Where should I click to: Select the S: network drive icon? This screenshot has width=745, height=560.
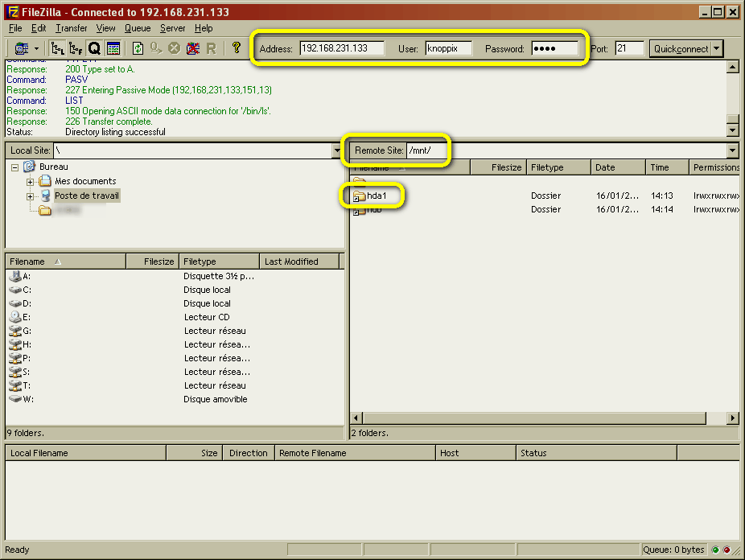click(x=15, y=372)
